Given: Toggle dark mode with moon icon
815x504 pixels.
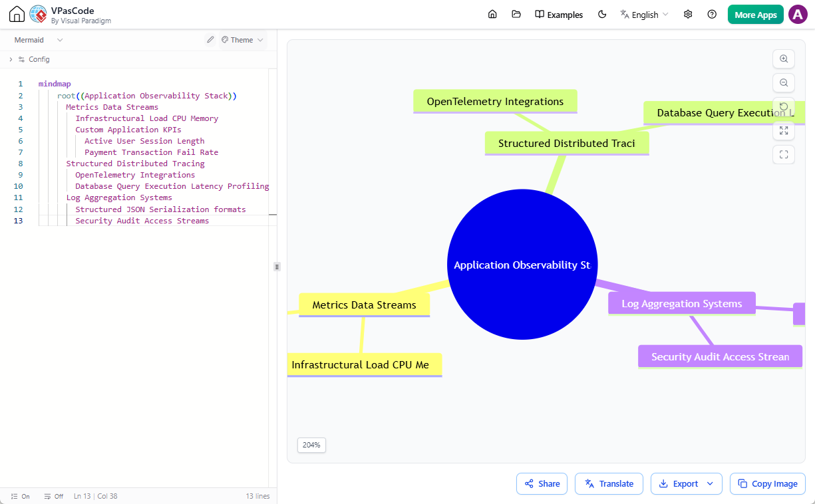Looking at the screenshot, I should tap(603, 15).
